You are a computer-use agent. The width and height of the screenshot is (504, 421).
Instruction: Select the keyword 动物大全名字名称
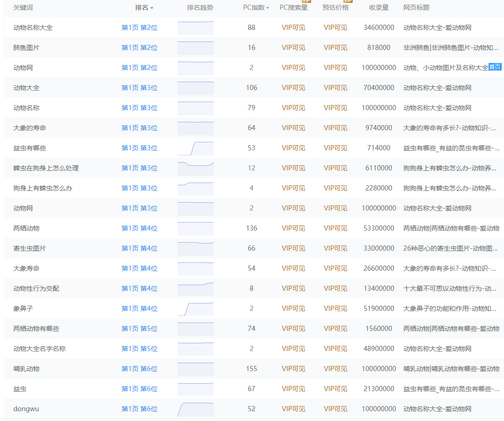40,349
